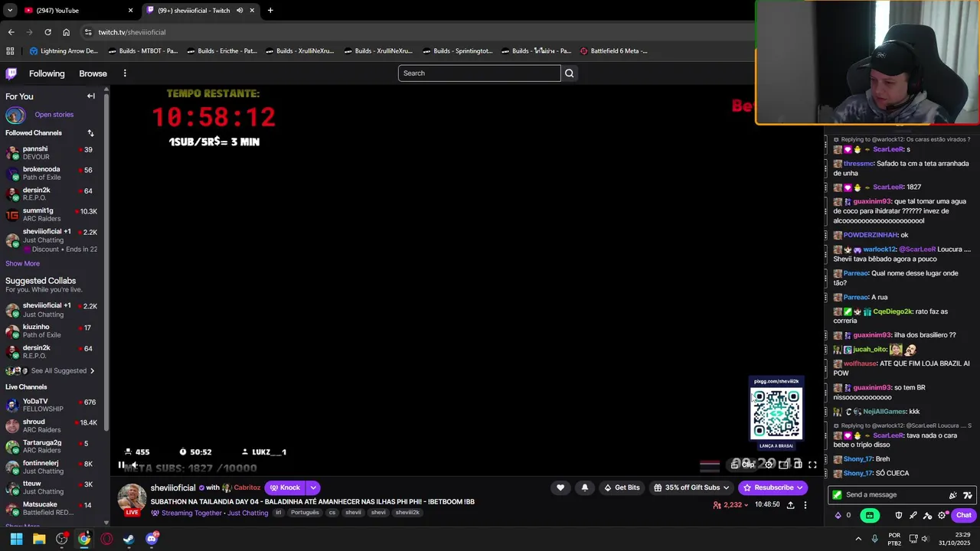Open the Lightning Arrow De... bookmark
Screen dimensions: 980x551
[x=64, y=51]
